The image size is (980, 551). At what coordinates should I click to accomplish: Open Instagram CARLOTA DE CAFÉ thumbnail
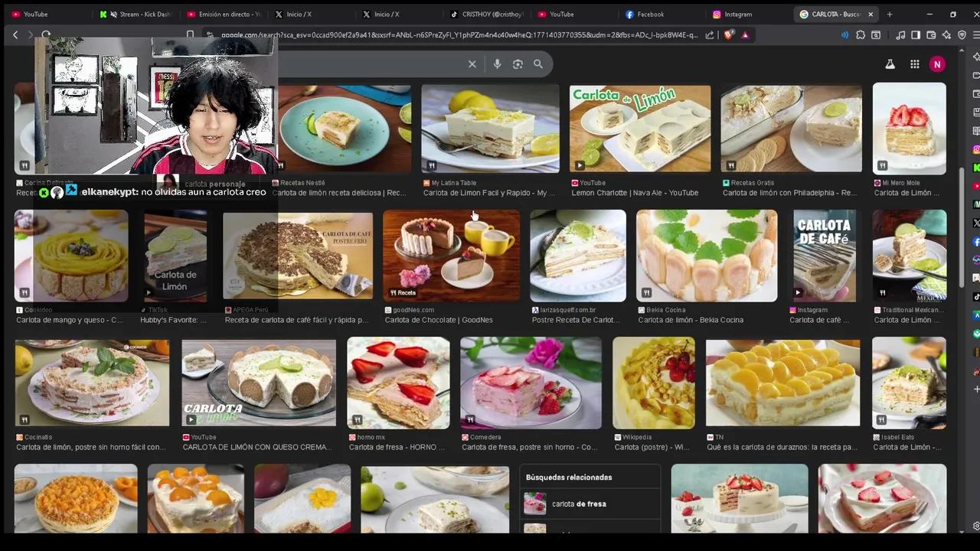(x=825, y=256)
